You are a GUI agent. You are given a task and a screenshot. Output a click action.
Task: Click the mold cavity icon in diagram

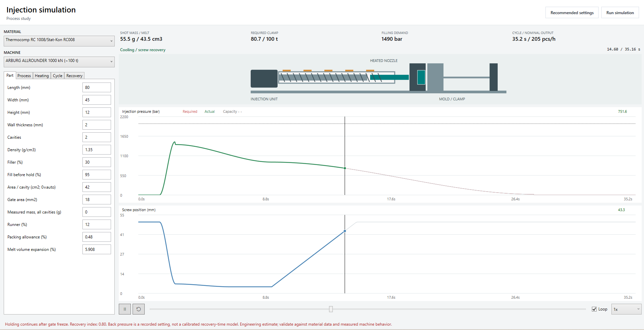tap(421, 77)
